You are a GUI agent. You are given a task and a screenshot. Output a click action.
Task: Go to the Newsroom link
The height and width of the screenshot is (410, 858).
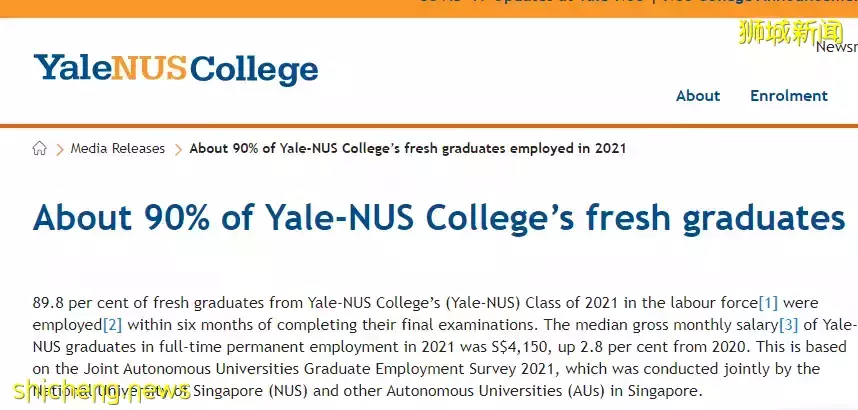(x=836, y=47)
